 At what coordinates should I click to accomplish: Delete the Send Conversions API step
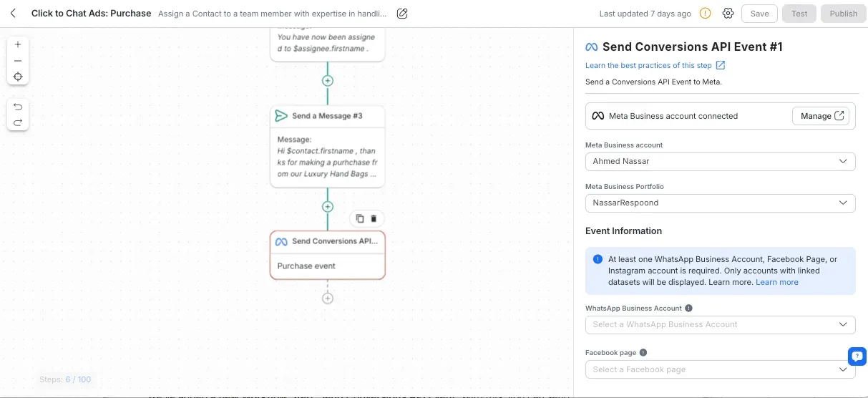click(374, 219)
